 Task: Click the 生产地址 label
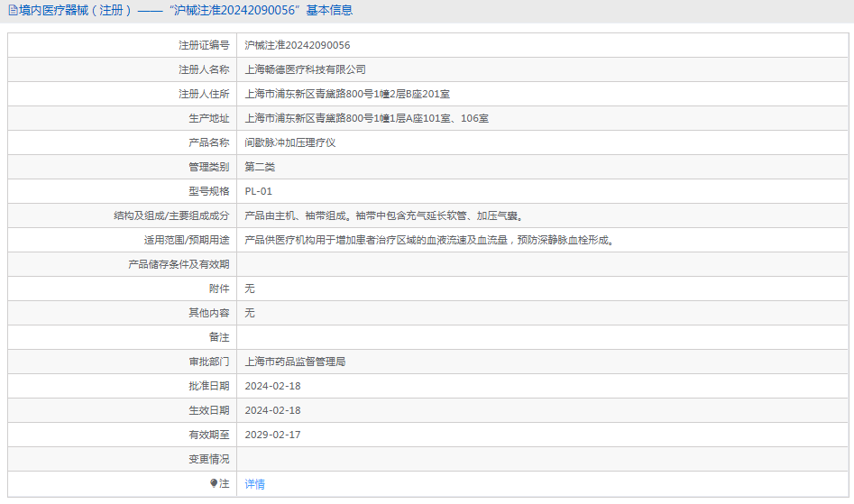(209, 118)
